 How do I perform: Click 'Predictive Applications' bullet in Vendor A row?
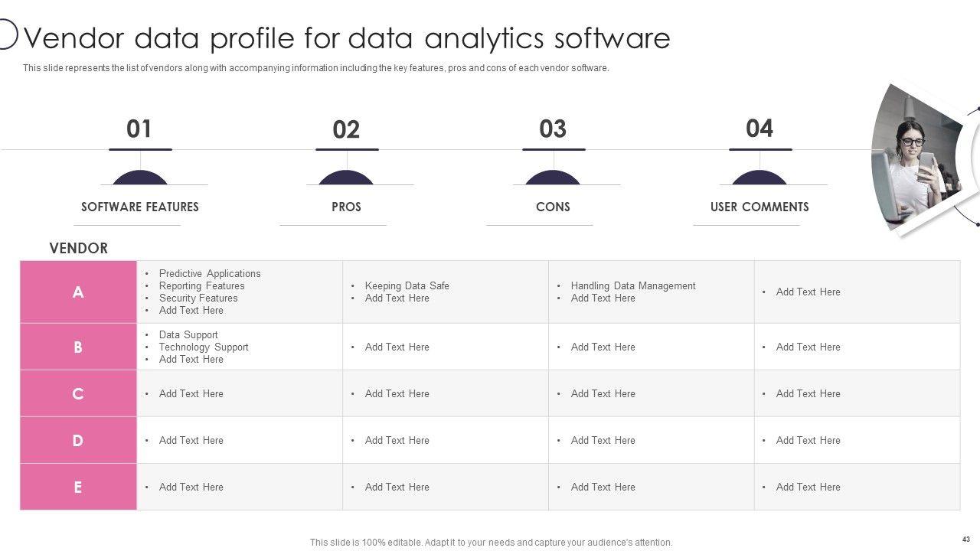(x=210, y=273)
